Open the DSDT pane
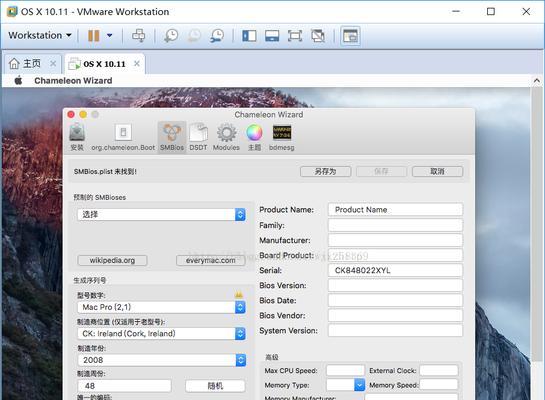Screen dimensions: 545x400 [198, 137]
